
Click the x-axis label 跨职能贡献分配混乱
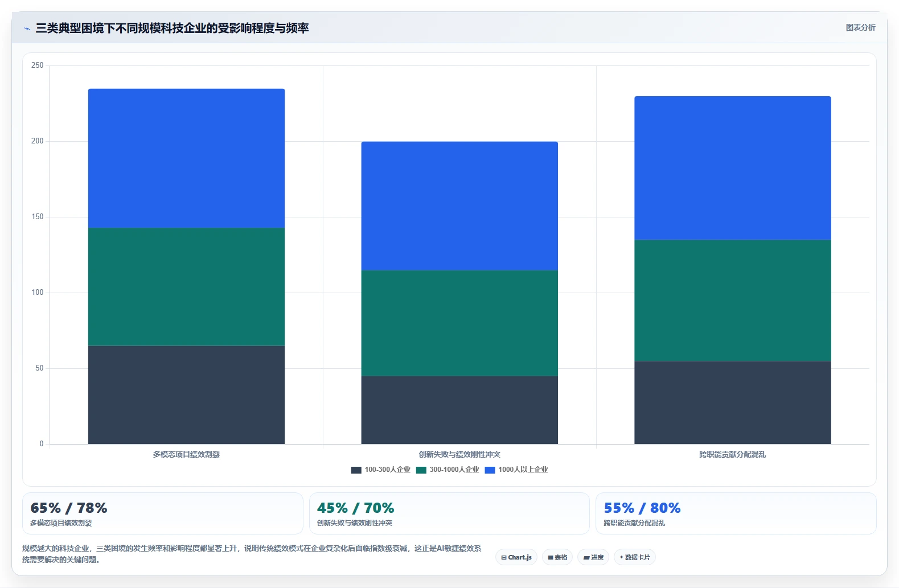733,454
